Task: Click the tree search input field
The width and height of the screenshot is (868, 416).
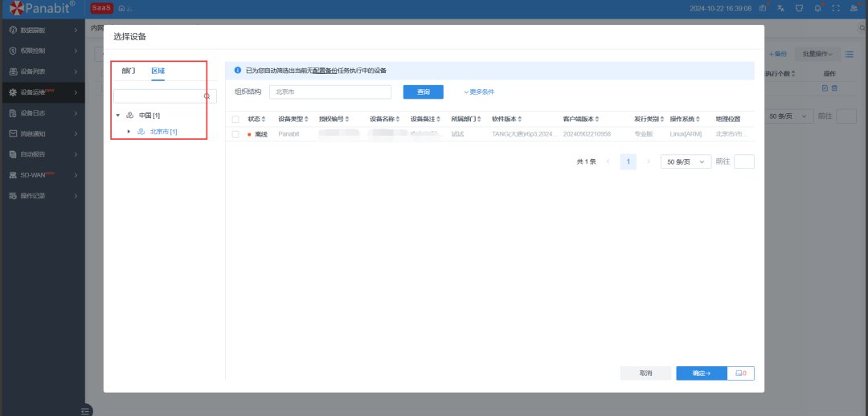Action: point(165,96)
